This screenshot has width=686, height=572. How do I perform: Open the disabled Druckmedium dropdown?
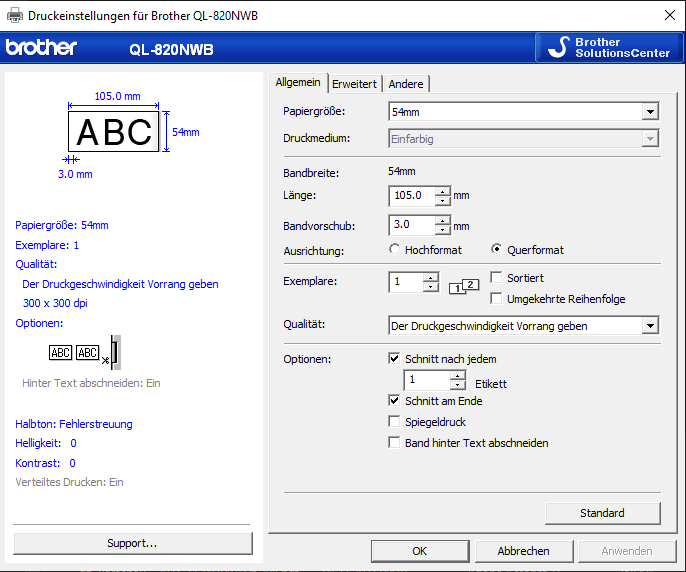click(x=523, y=139)
